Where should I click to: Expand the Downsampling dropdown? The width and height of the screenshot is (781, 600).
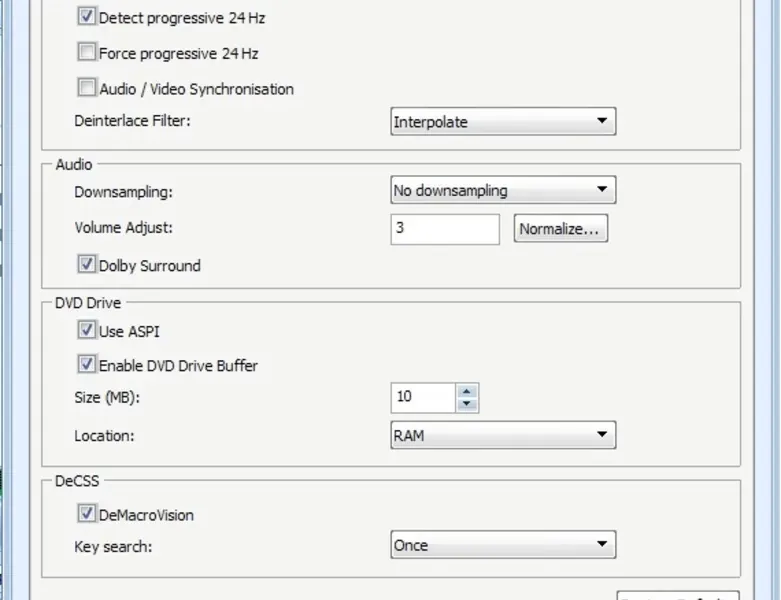pos(502,190)
